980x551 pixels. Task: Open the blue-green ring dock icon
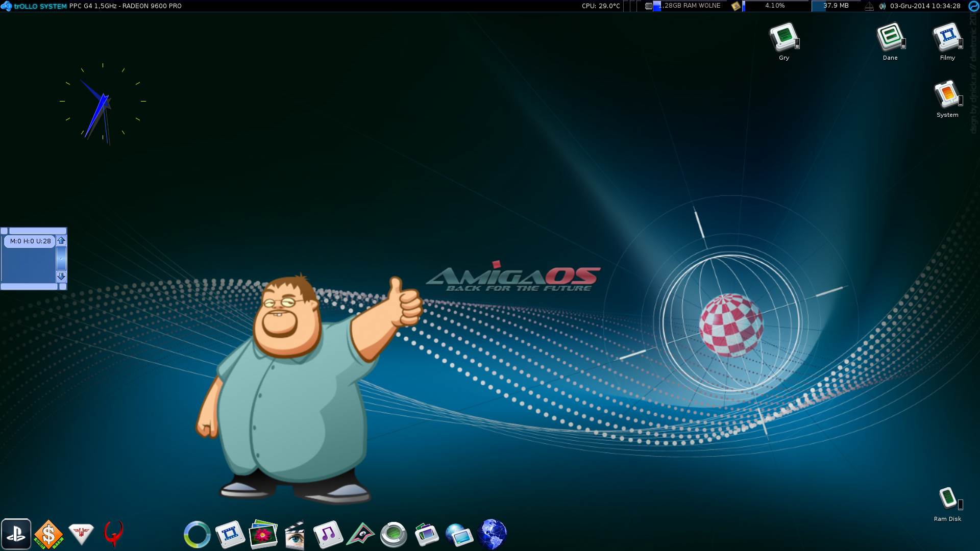[197, 534]
